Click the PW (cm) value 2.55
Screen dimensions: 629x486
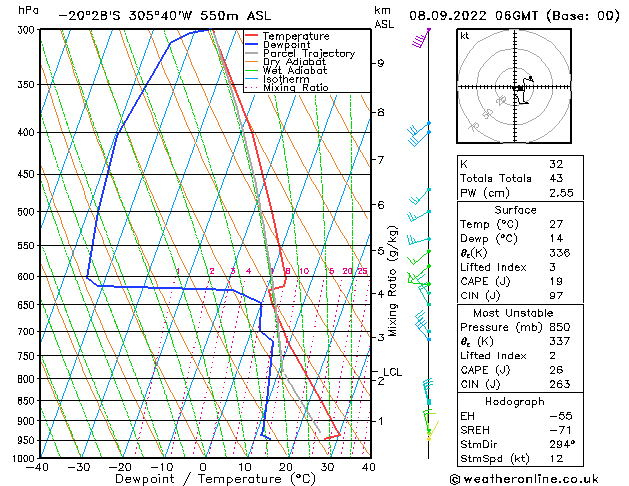coord(561,193)
